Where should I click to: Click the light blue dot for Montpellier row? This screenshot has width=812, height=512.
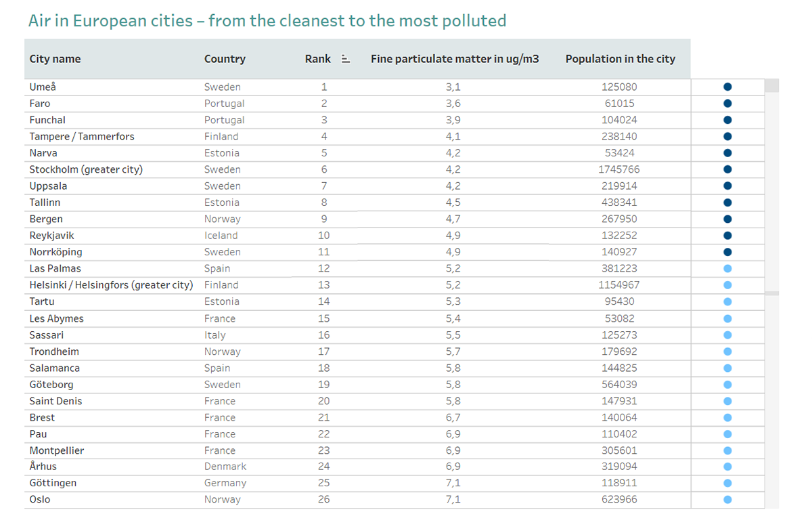coord(727,450)
